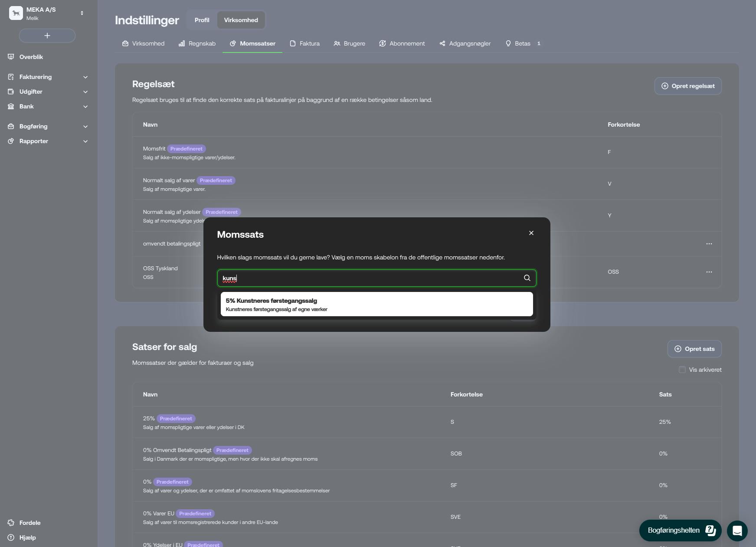Viewport: 756px width, 547px height.
Task: Click the Fakturering invoice icon
Action: [x=11, y=77]
